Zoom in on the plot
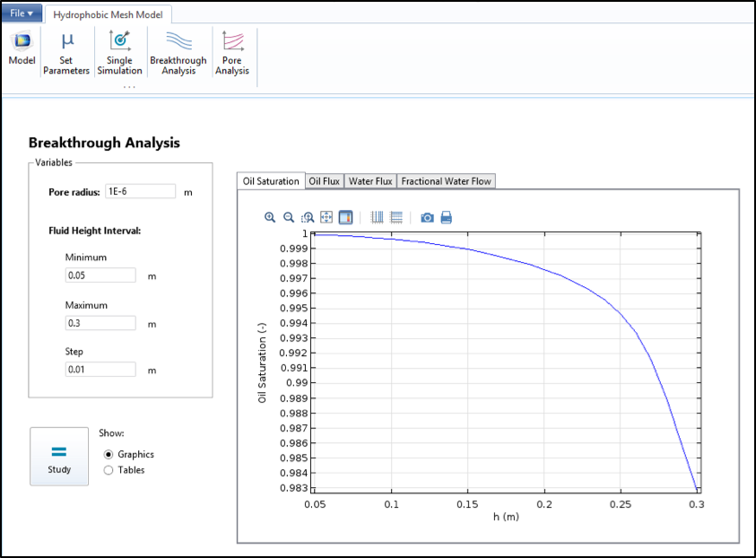This screenshot has height=558, width=756. [270, 217]
